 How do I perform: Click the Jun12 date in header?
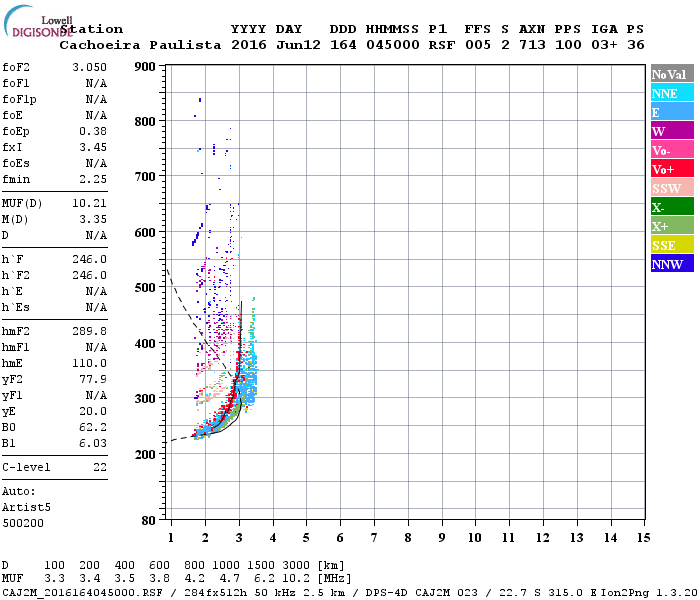(x=298, y=45)
